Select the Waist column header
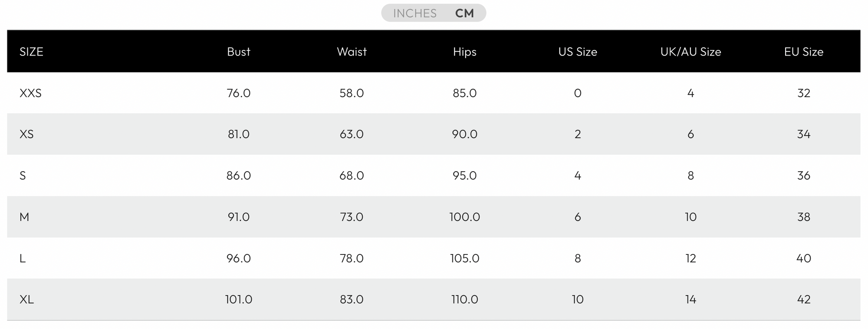868x329 pixels. 352,52
